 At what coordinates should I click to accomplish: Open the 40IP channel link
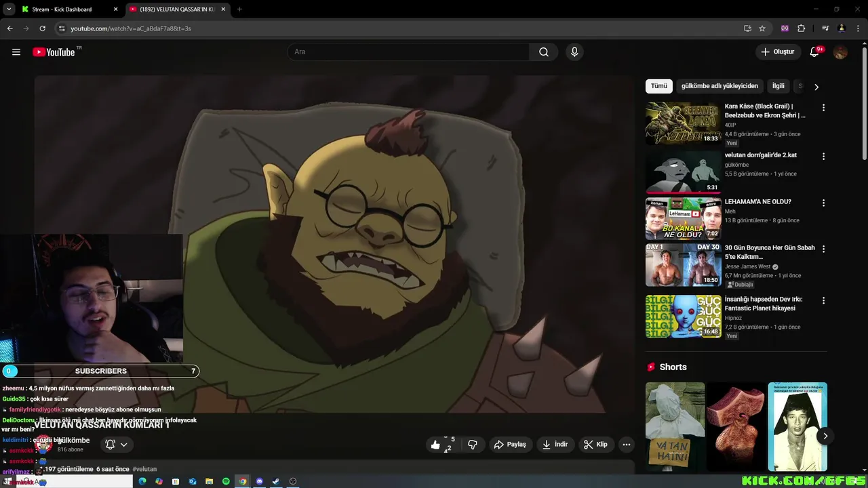[x=730, y=125]
